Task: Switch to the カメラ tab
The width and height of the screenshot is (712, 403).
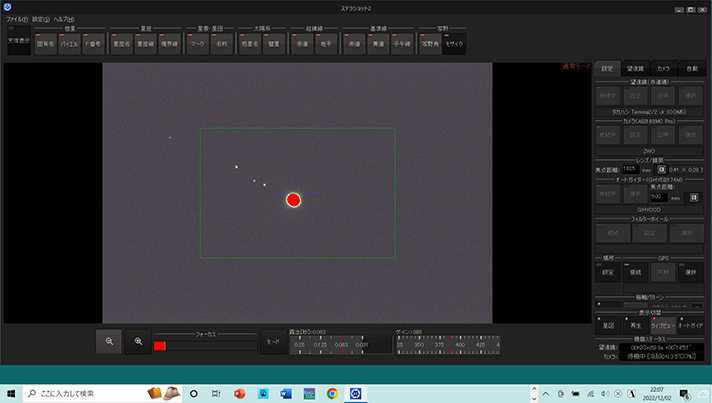Action: click(x=663, y=69)
